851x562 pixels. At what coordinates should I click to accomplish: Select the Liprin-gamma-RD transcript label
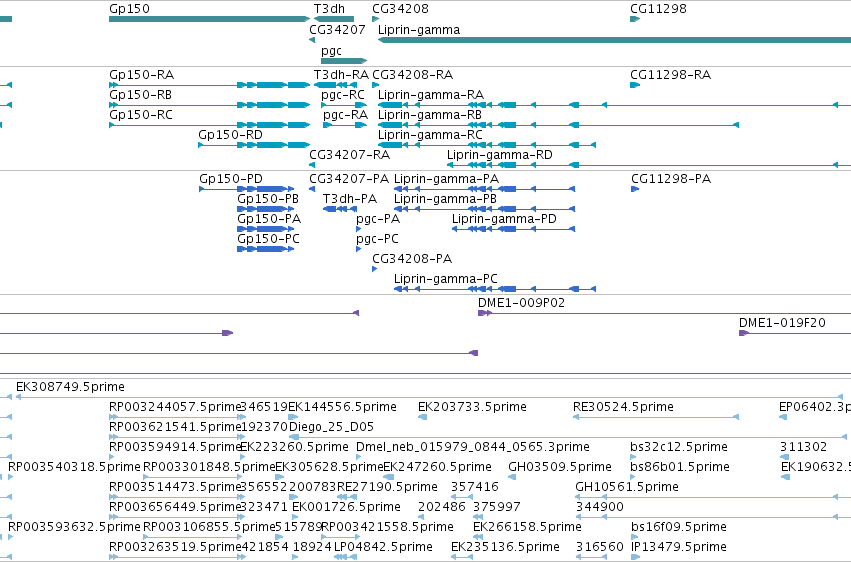click(500, 155)
